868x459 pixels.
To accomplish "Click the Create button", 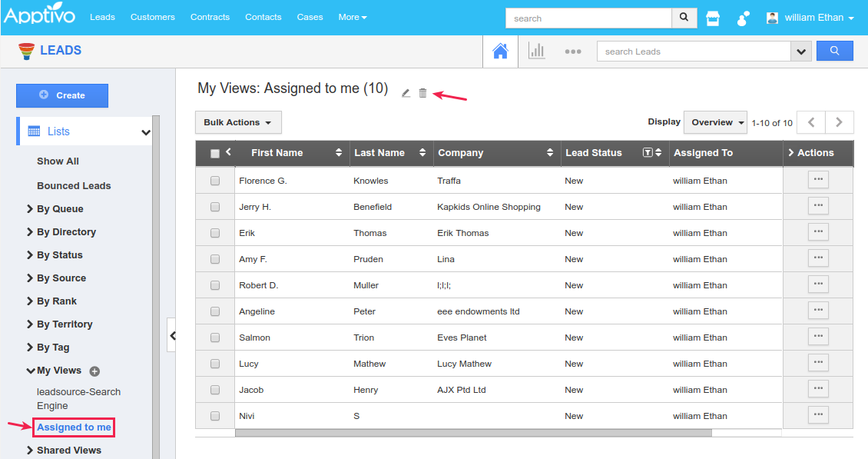I will click(62, 95).
